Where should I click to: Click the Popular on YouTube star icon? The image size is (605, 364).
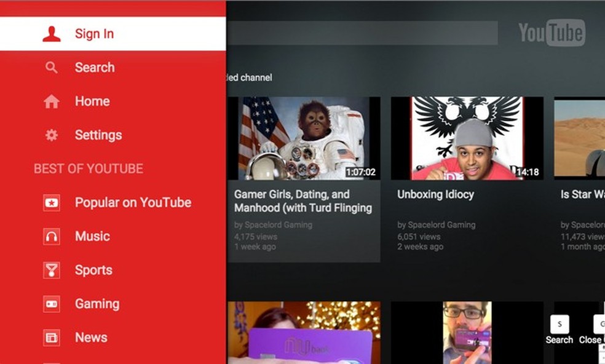pos(51,203)
